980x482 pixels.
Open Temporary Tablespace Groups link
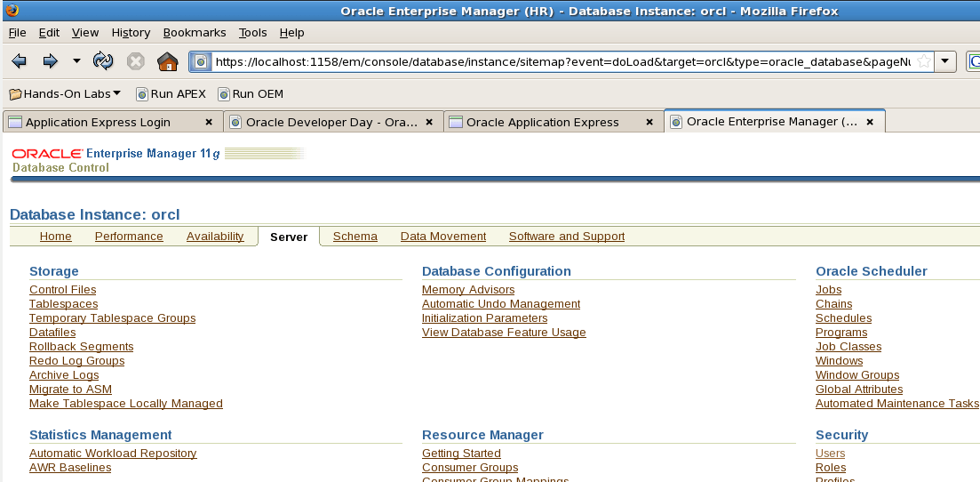coord(113,318)
